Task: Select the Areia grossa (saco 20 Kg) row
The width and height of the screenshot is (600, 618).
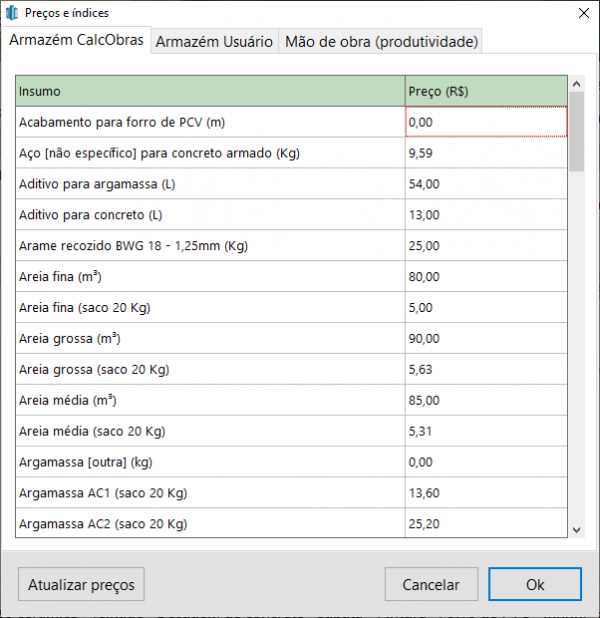Action: tap(210, 370)
